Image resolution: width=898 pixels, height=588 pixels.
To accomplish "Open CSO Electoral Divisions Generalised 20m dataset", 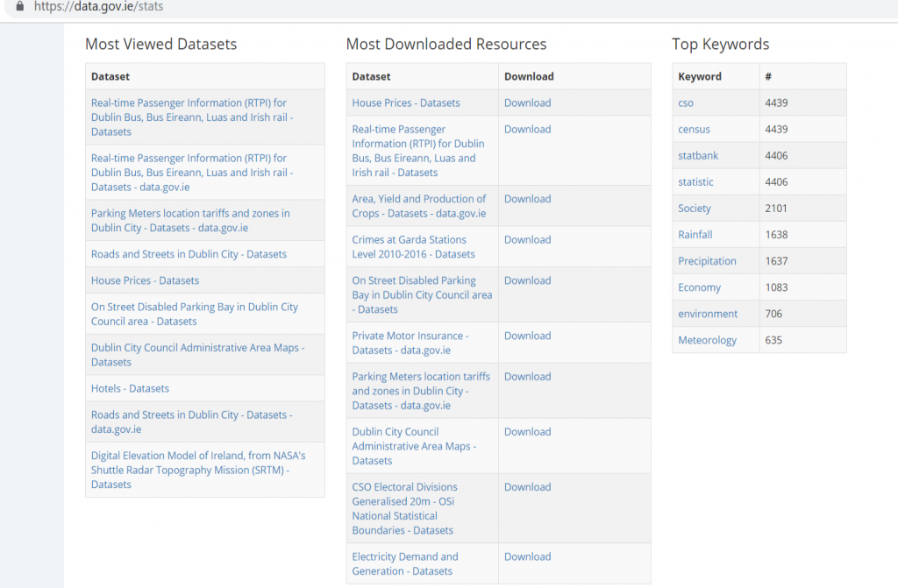I will [405, 508].
